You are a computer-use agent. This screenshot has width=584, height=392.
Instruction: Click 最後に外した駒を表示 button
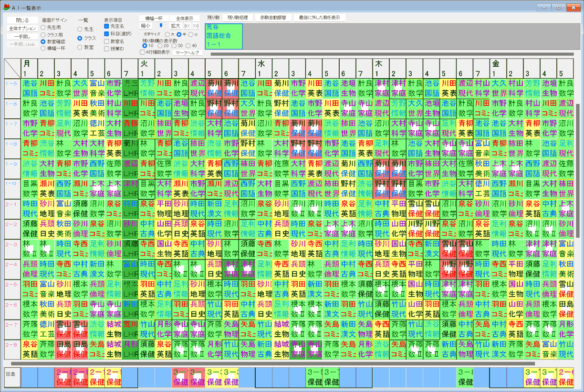coord(319,17)
